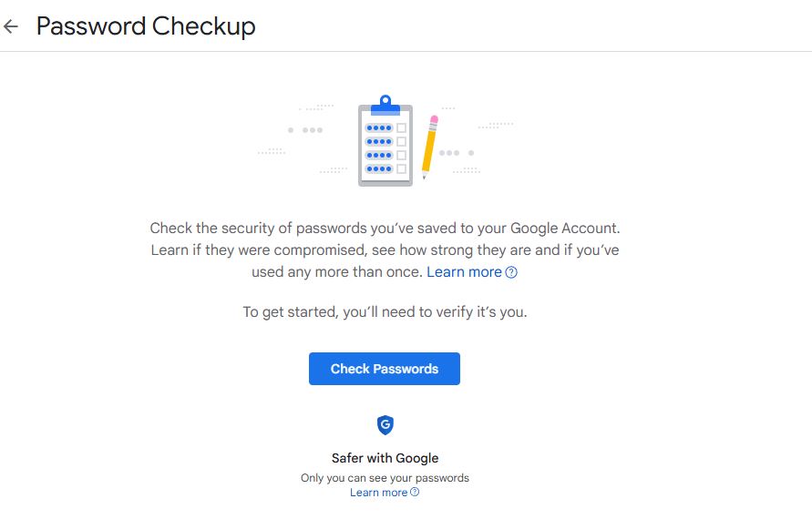Click the Password Checkup page heading

[x=146, y=26]
